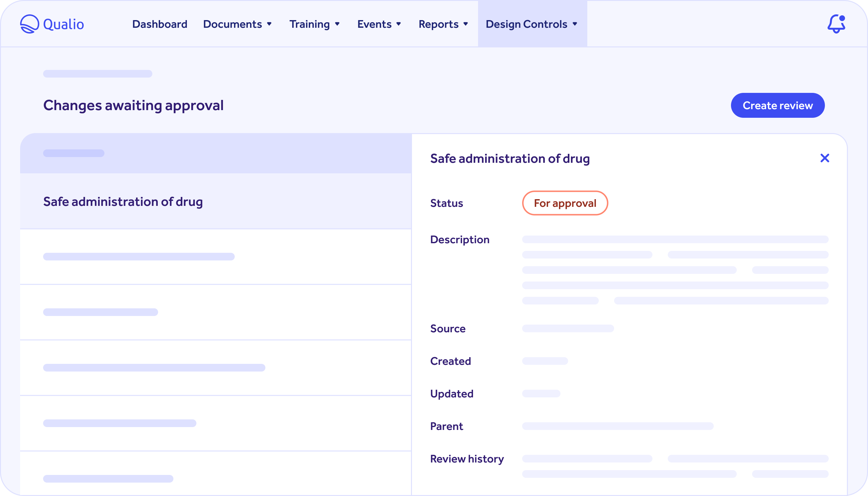
Task: Open the Qualio notification bell
Action: coord(837,24)
